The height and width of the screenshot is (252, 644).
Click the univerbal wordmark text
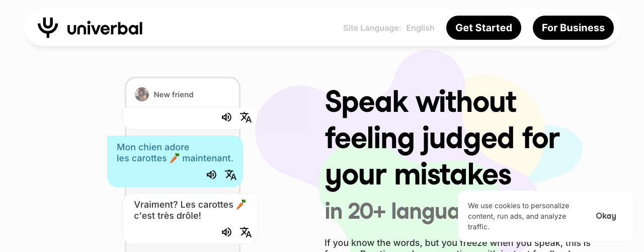pyautogui.click(x=105, y=28)
